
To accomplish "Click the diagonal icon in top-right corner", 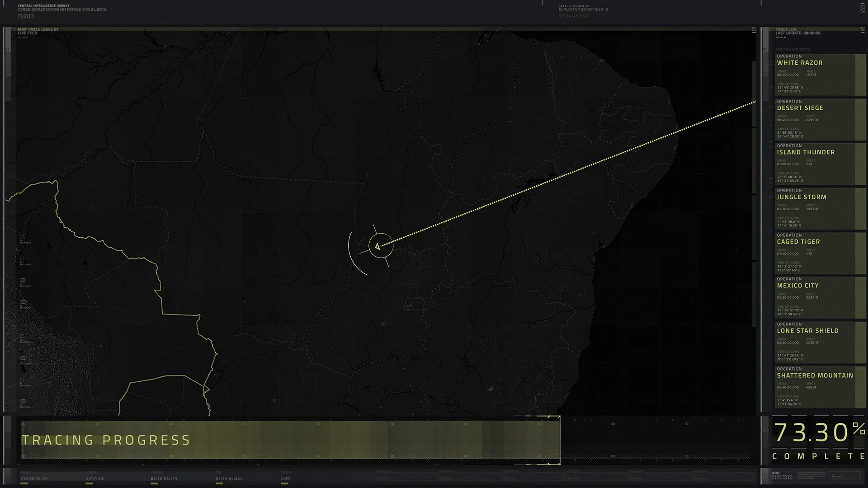I will tap(863, 8).
